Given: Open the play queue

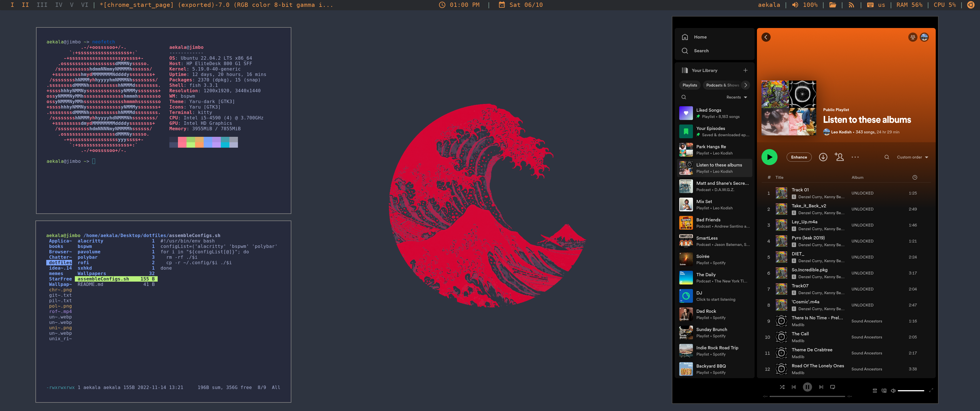Looking at the screenshot, I should [x=875, y=390].
